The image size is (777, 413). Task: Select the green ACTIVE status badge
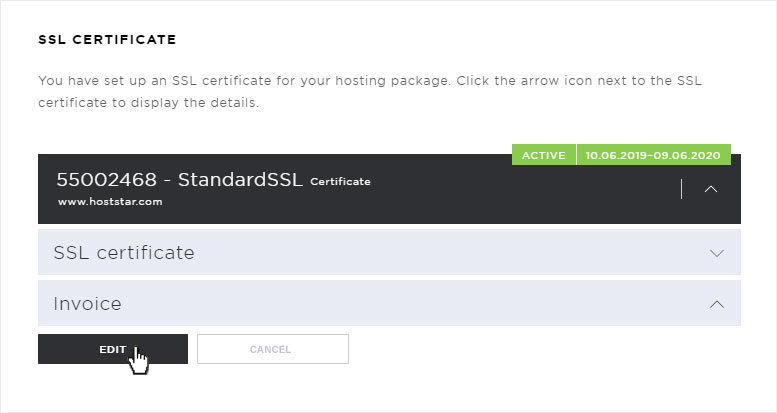(544, 155)
